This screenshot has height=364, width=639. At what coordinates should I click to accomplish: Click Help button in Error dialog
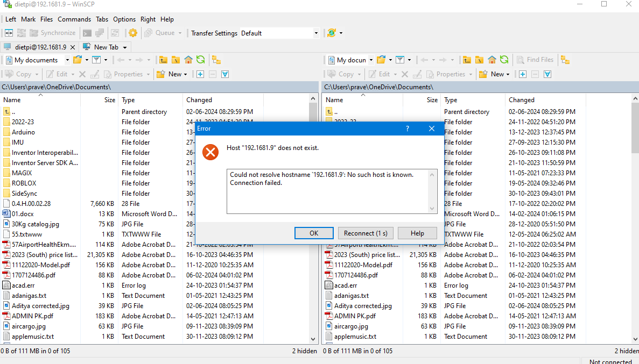click(417, 233)
